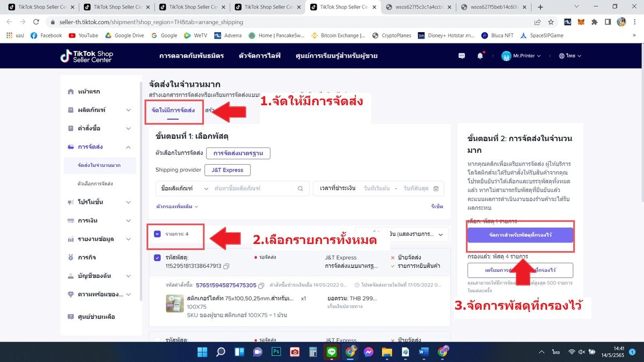644x362 pixels.
Task: Open Microsoft Word from the taskbar
Action: (x=424, y=352)
